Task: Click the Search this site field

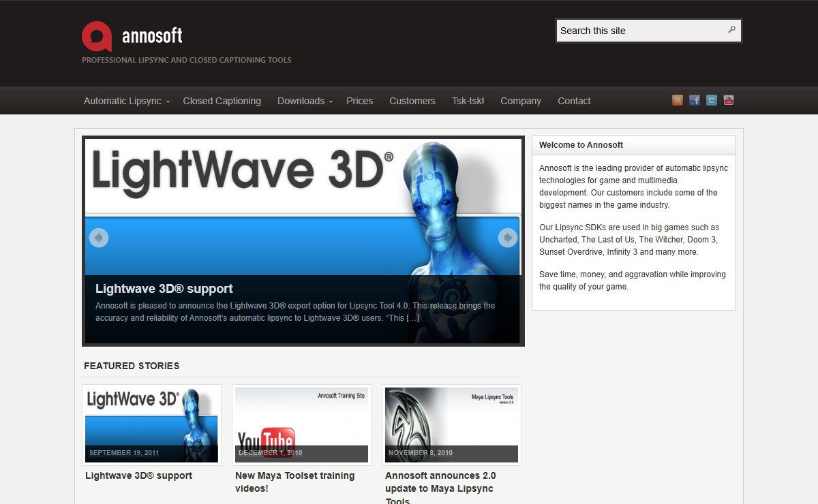Action: coord(649,31)
